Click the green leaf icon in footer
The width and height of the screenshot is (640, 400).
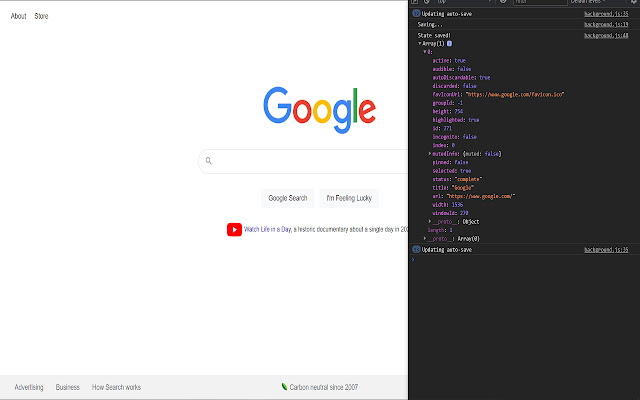284,386
